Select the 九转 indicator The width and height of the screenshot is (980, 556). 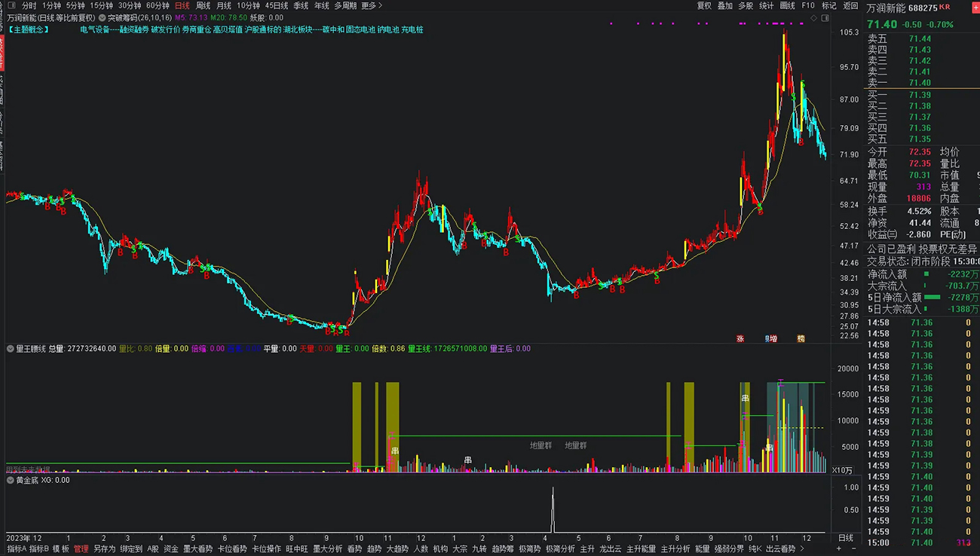coord(479,549)
